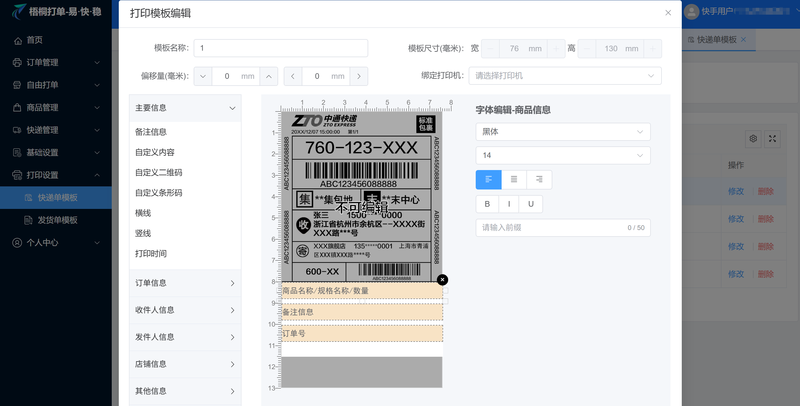Click the 自由打单 sidebar icon
This screenshot has height=406, width=800.
coord(17,85)
